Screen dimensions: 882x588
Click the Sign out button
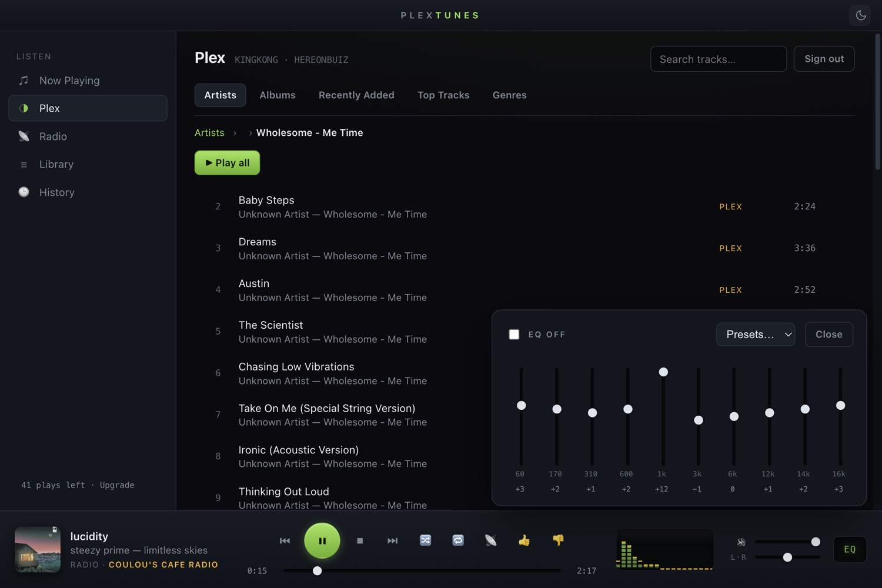click(x=824, y=59)
